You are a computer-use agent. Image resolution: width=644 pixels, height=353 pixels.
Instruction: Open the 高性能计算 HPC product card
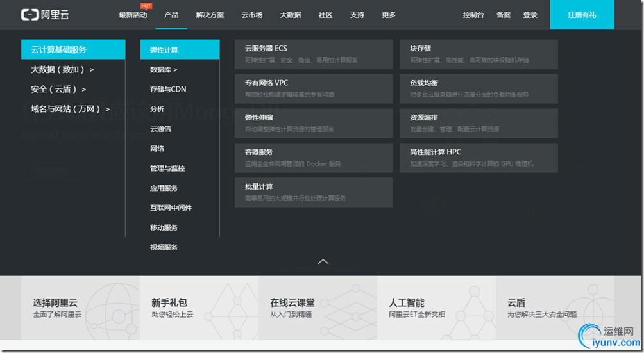479,158
